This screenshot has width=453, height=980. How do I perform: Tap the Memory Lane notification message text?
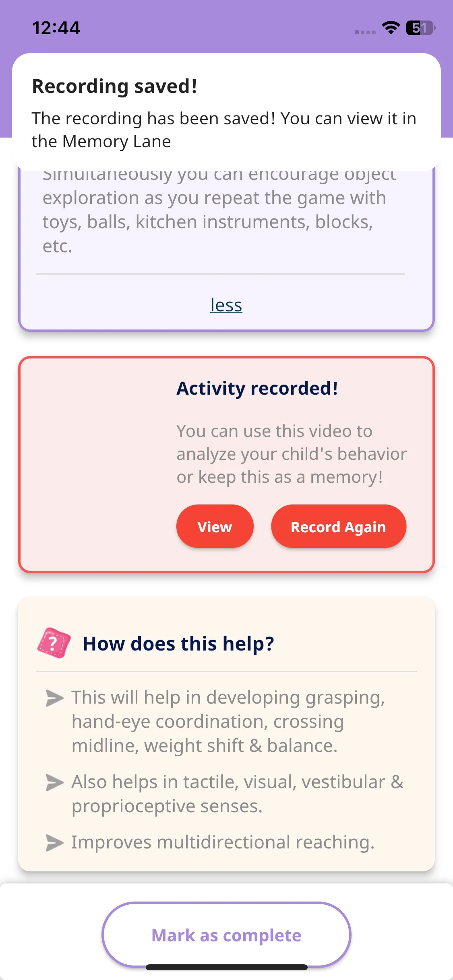tap(224, 130)
